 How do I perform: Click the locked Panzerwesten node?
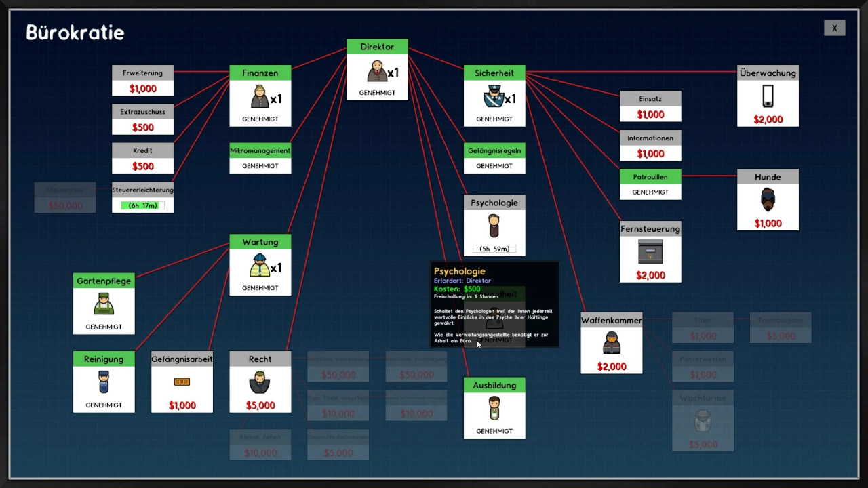click(x=703, y=367)
